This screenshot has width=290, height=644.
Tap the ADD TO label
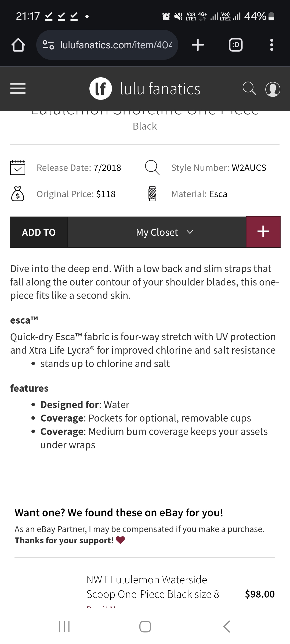pyautogui.click(x=39, y=232)
